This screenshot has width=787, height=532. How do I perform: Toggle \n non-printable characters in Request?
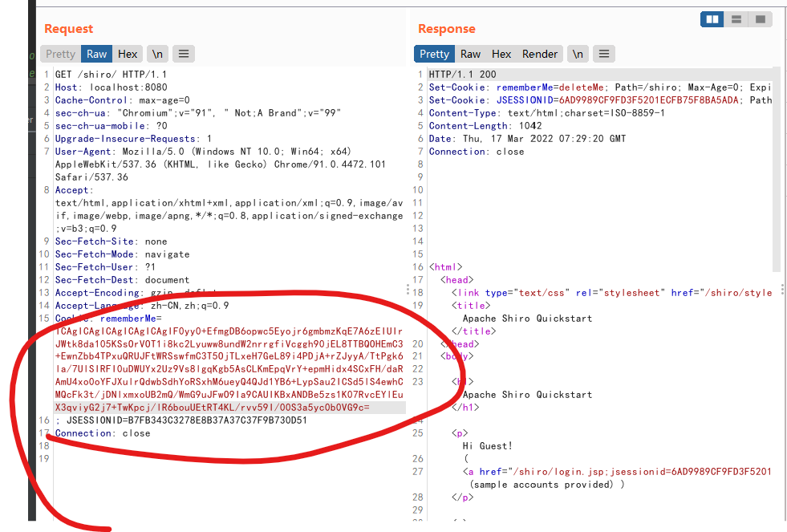coord(157,54)
